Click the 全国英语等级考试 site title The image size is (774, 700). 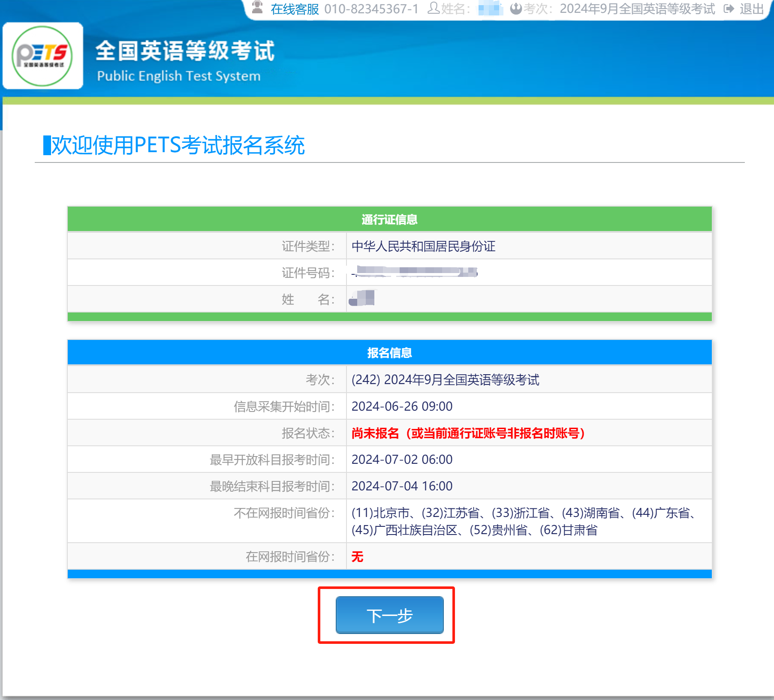click(185, 51)
